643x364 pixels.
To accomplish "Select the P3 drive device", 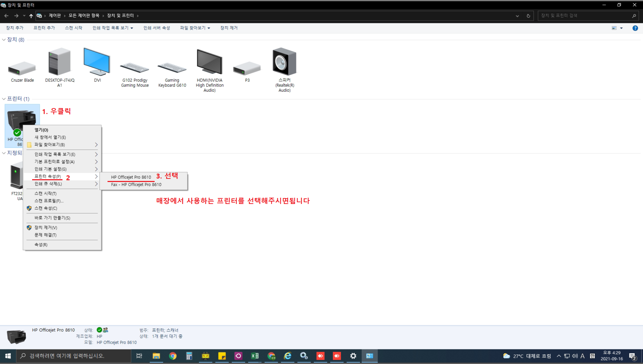I will pos(247,68).
